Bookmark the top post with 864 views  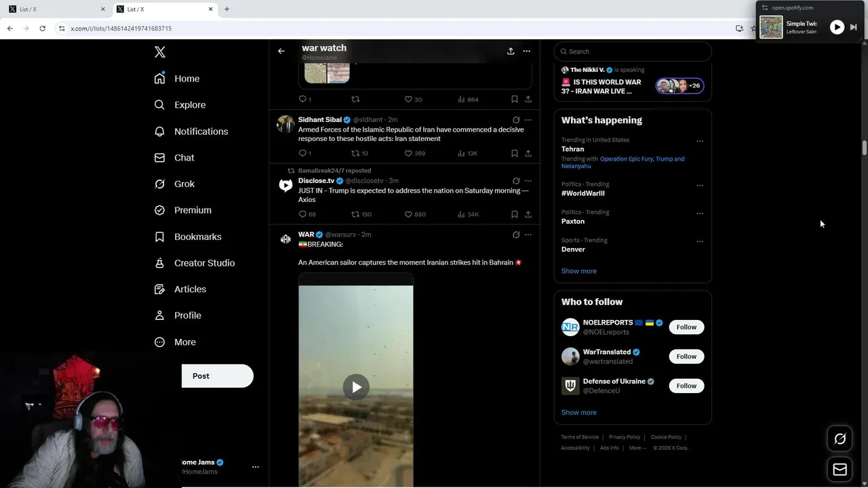(x=514, y=99)
